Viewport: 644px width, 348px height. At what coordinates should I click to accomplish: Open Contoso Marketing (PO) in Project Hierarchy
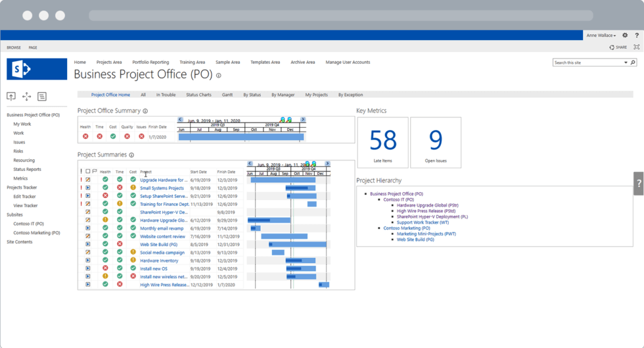(x=407, y=228)
